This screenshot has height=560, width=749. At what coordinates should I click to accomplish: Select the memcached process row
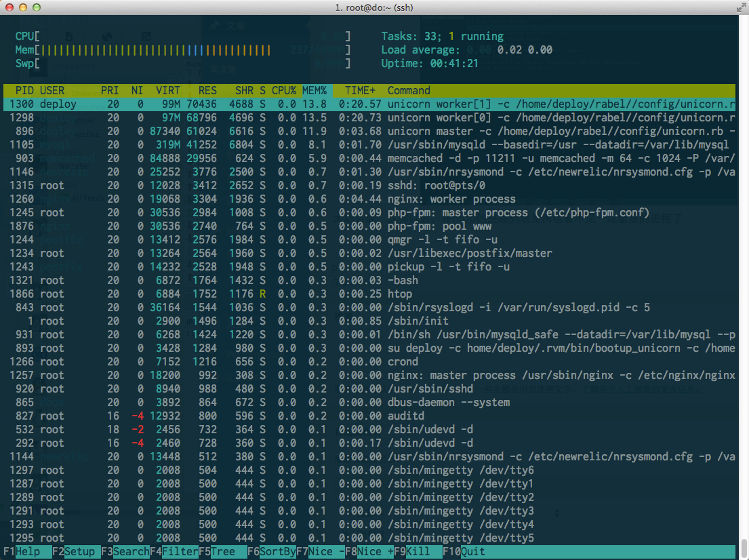[x=369, y=158]
